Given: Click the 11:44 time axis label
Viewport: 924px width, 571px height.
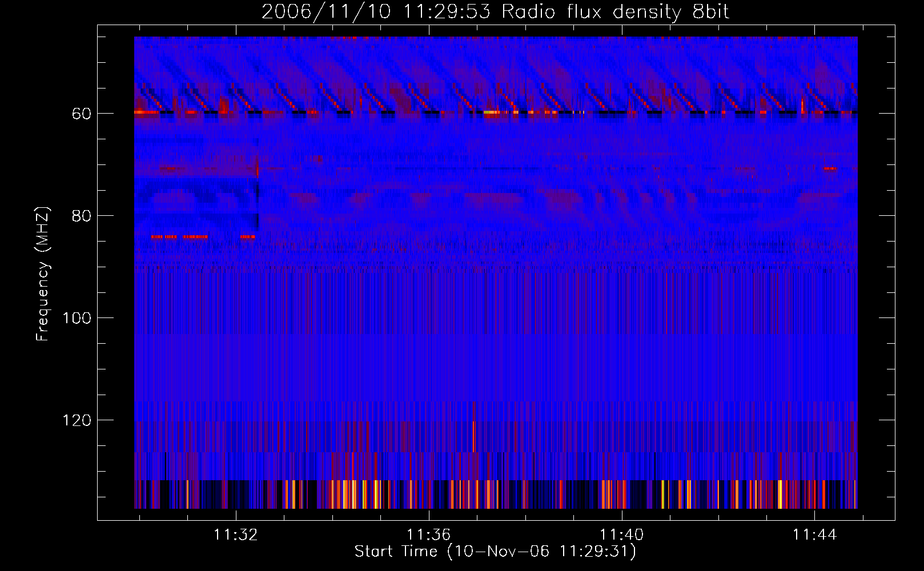Looking at the screenshot, I should click(814, 535).
